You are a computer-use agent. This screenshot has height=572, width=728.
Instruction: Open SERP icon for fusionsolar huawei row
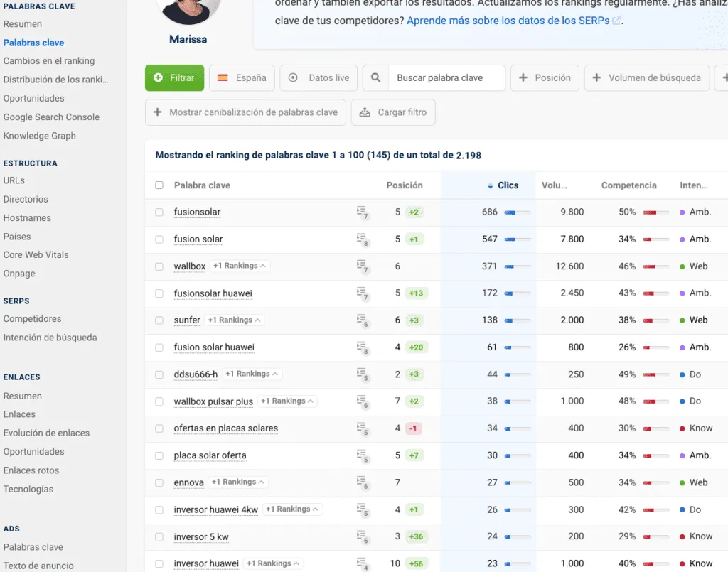click(x=362, y=293)
